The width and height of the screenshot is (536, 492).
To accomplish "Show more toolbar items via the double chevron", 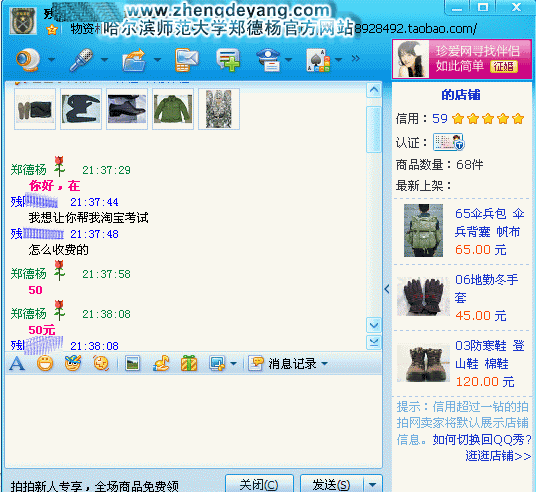I will (356, 58).
